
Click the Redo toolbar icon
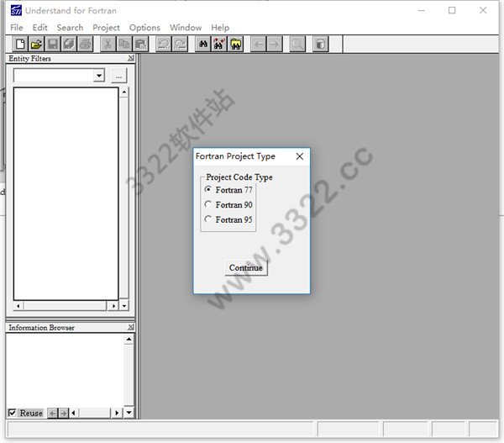(180, 44)
